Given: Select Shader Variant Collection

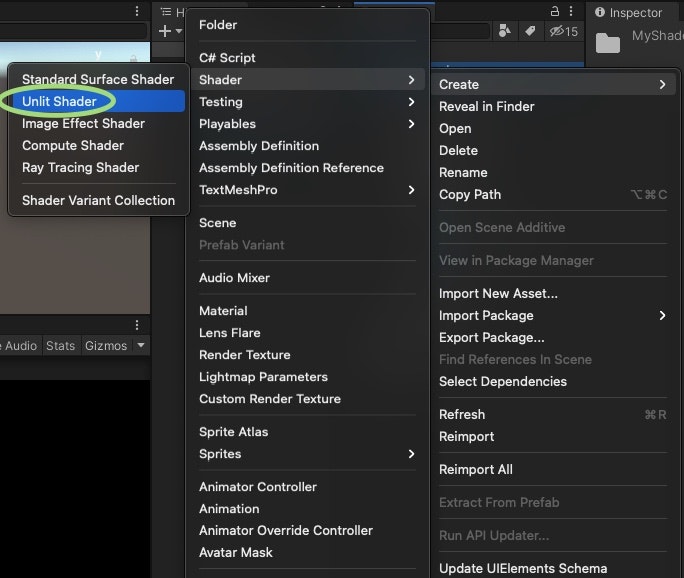Looking at the screenshot, I should click(x=98, y=200).
